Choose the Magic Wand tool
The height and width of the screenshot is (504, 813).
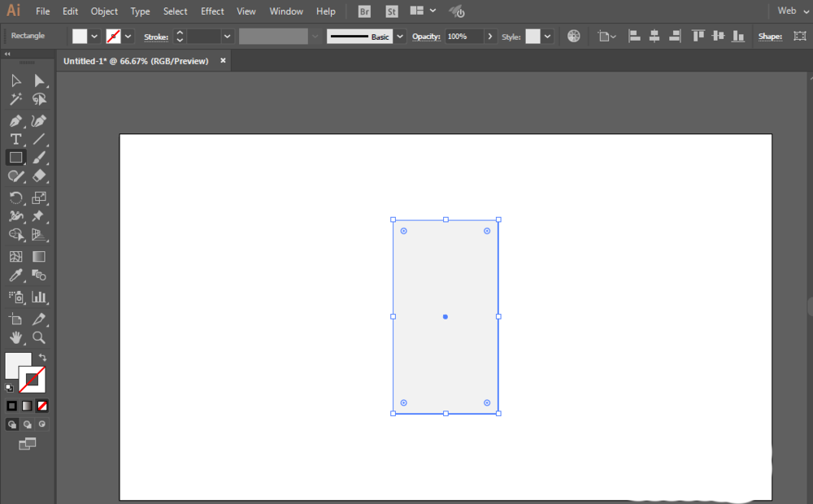click(x=15, y=99)
